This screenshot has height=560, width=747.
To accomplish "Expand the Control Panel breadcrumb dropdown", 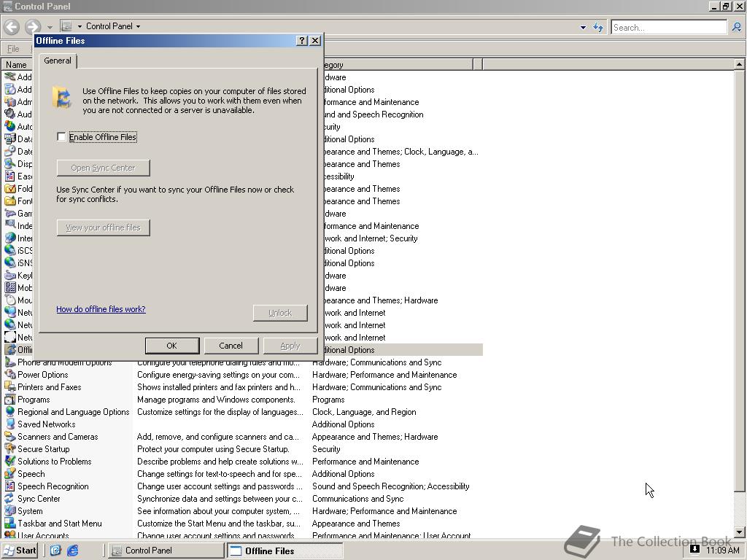I will 138,27.
